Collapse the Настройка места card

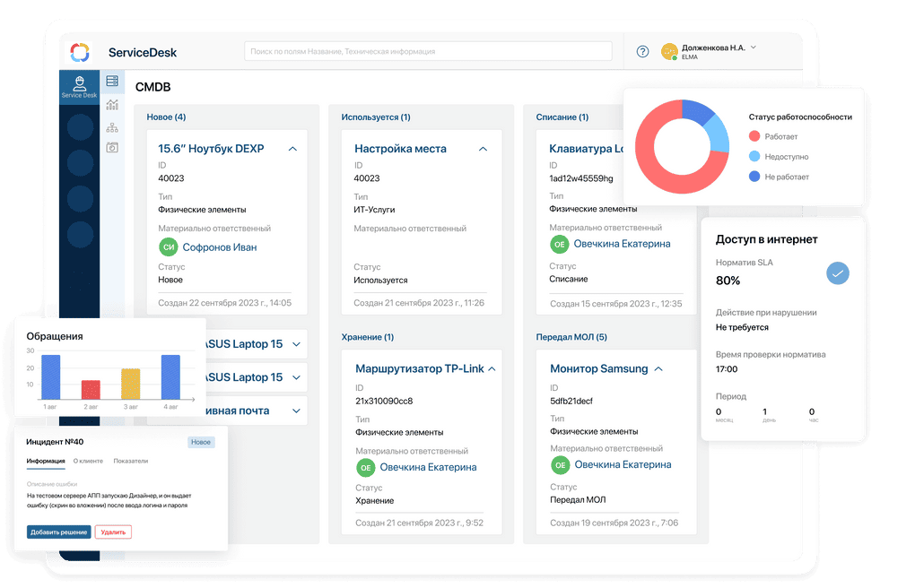(x=484, y=149)
